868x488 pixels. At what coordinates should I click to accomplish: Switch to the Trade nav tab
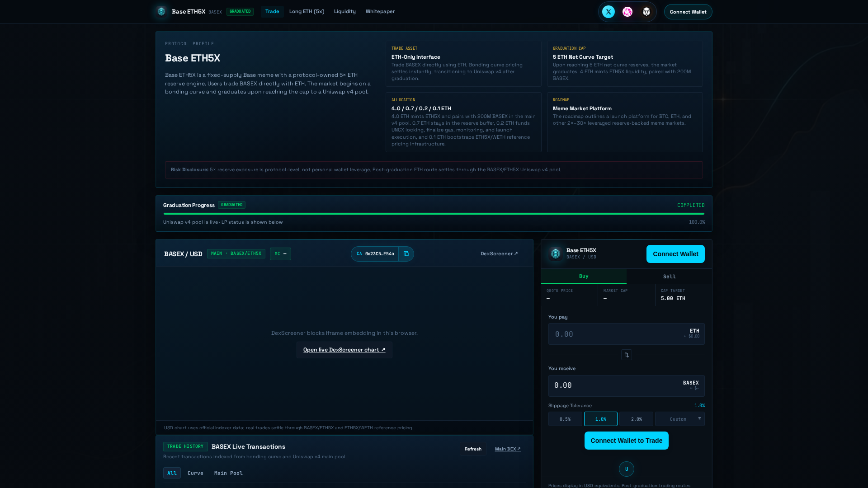(x=272, y=12)
